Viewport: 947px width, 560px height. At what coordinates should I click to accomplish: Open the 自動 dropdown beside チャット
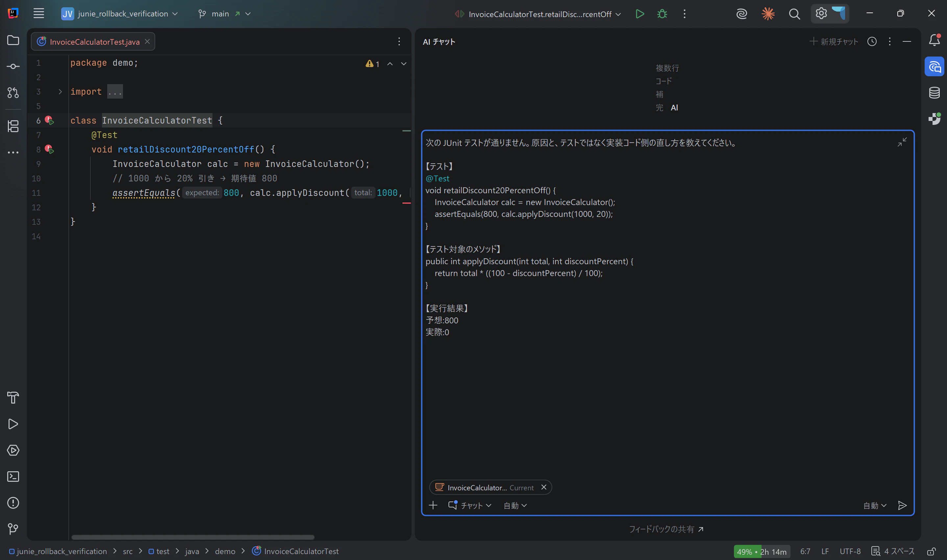(515, 506)
